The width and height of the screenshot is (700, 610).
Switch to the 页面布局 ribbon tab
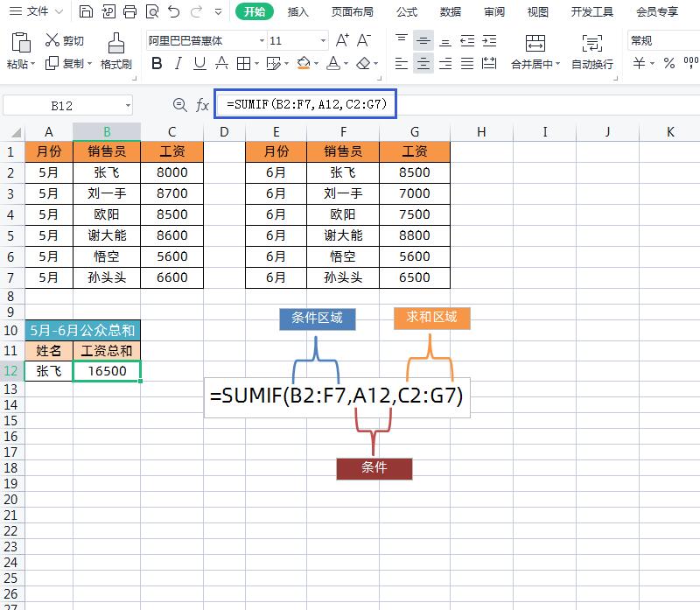point(353,12)
